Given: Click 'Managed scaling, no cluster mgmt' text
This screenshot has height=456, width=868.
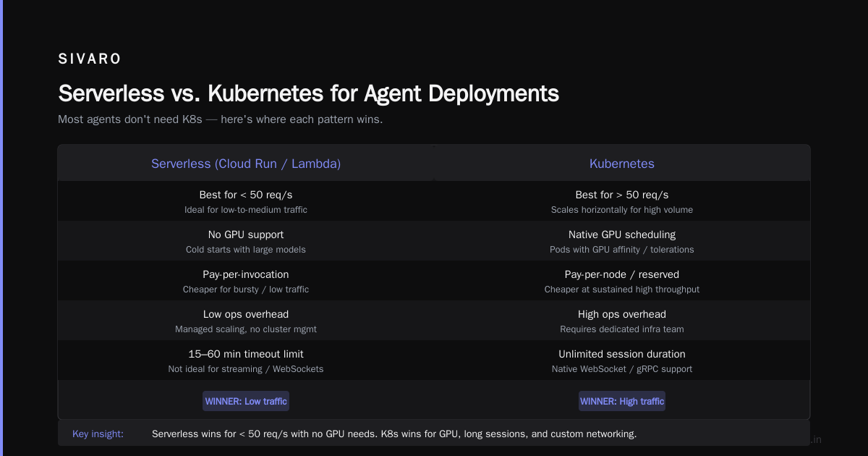Looking at the screenshot, I should [x=246, y=329].
